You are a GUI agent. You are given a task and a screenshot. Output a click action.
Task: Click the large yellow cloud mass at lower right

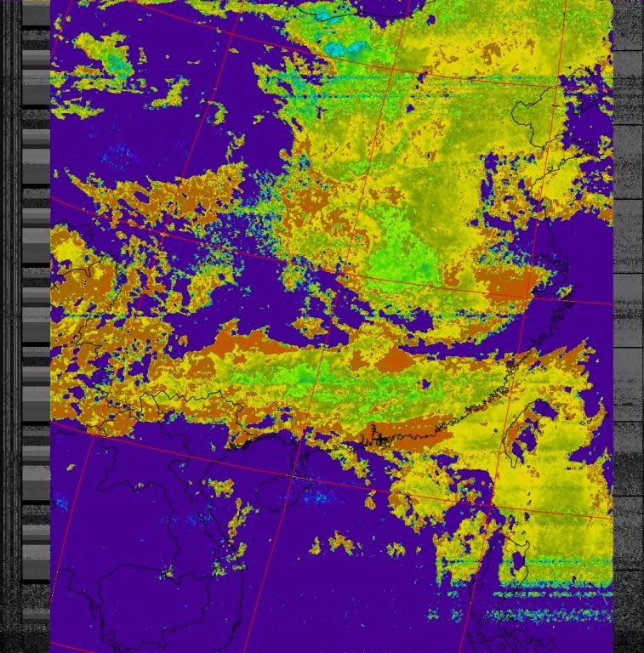544,485
